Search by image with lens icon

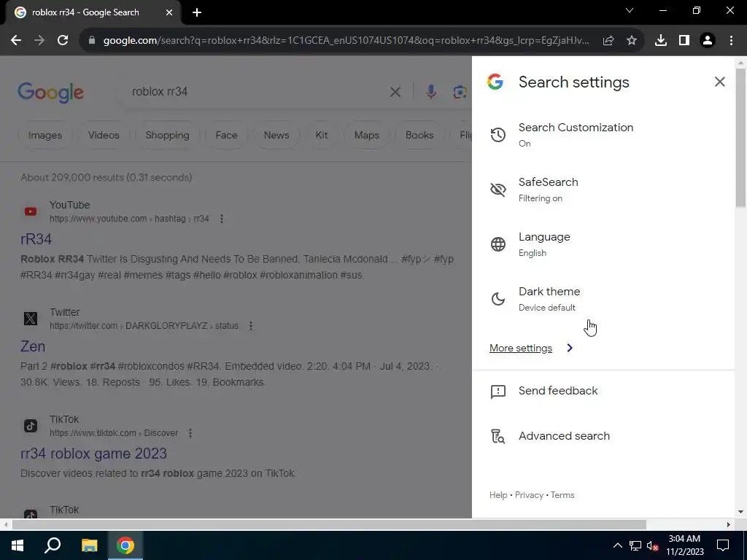[x=460, y=92]
